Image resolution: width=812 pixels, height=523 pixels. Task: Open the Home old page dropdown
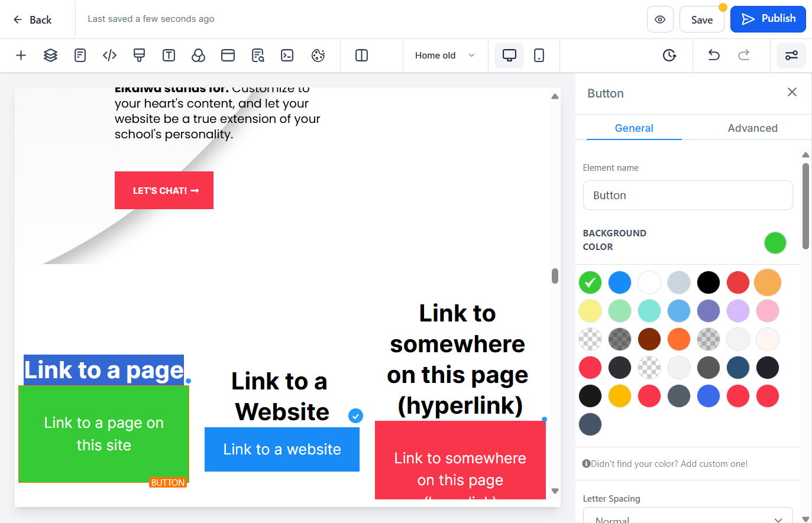445,56
